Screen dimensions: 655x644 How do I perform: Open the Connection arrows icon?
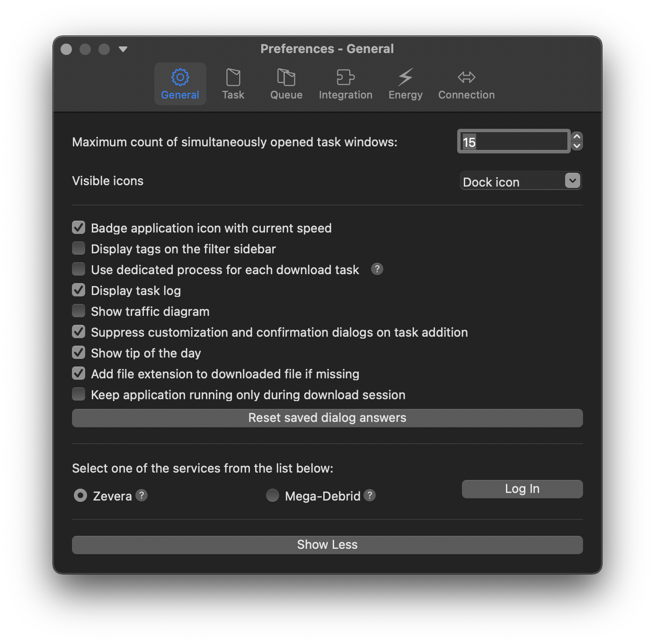(x=466, y=78)
